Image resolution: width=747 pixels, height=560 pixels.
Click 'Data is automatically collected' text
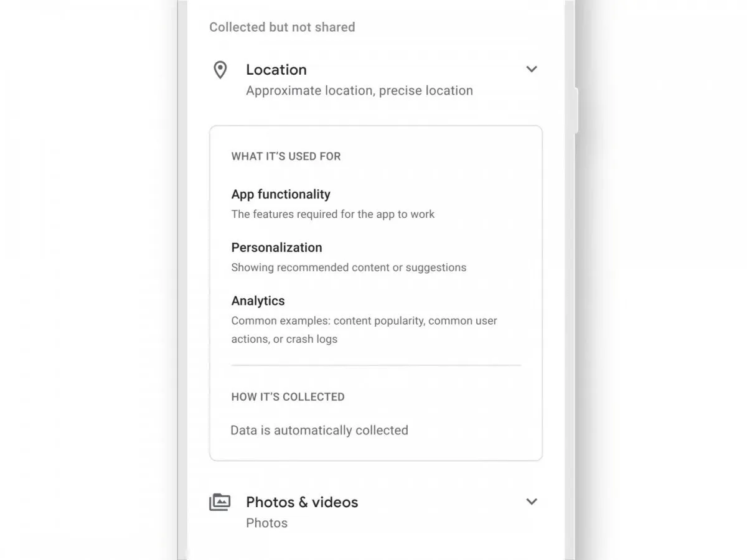pos(319,431)
